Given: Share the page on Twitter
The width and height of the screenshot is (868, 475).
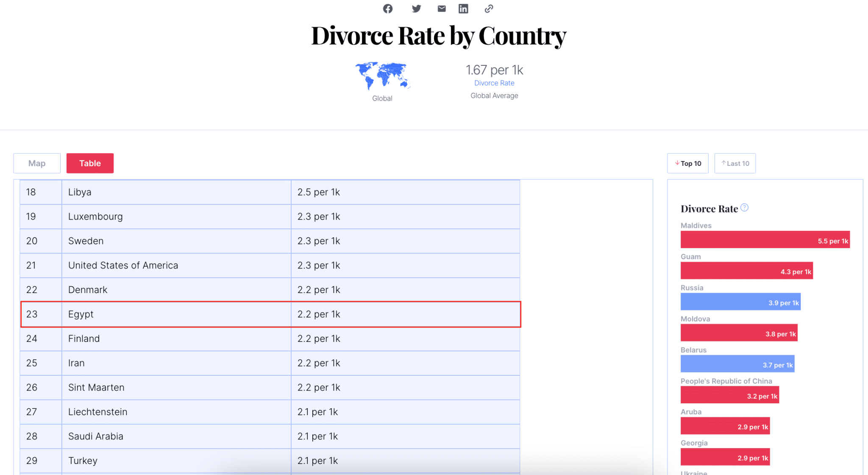Looking at the screenshot, I should [x=416, y=8].
